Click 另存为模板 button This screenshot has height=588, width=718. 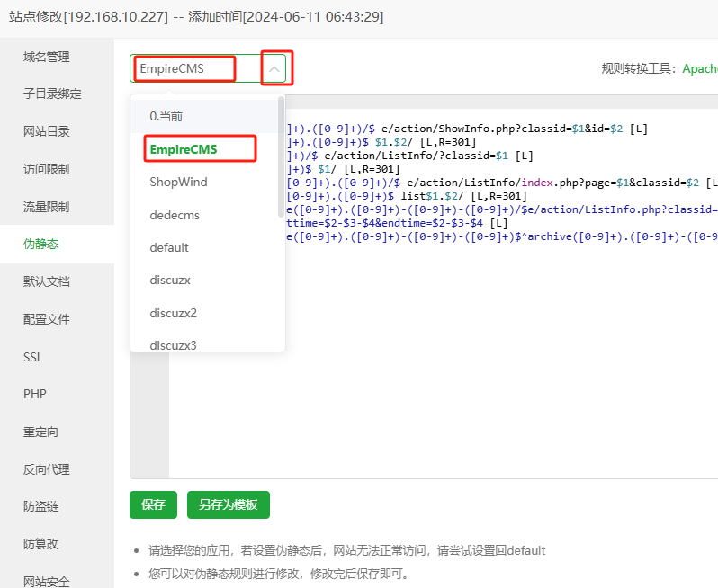tap(228, 504)
